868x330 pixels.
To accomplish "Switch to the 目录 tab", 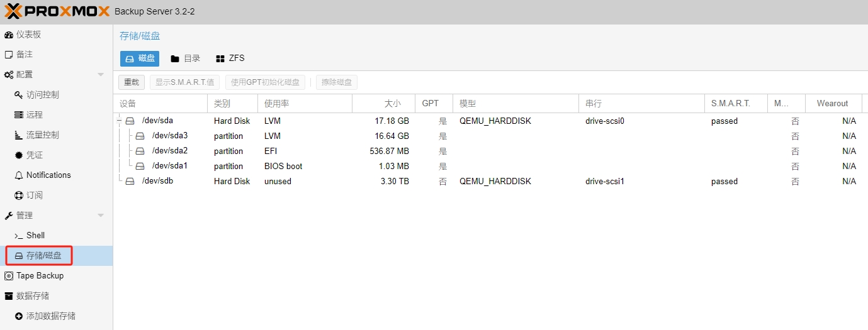I will pyautogui.click(x=185, y=58).
